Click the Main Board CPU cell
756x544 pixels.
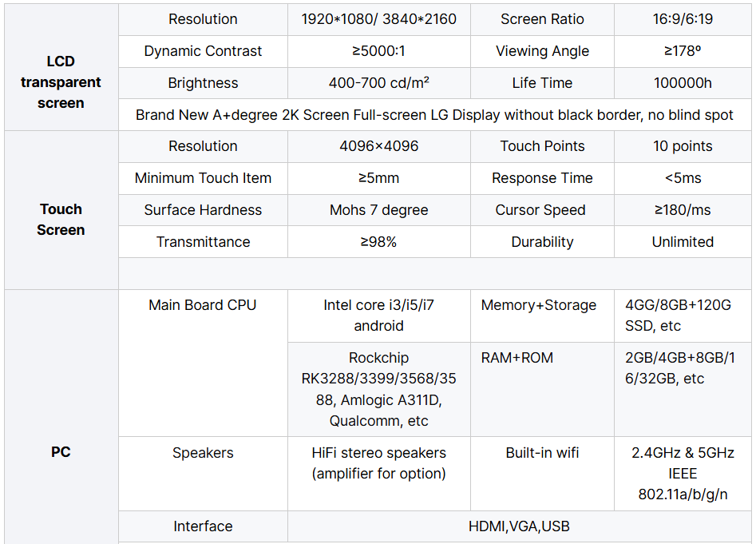[203, 363]
